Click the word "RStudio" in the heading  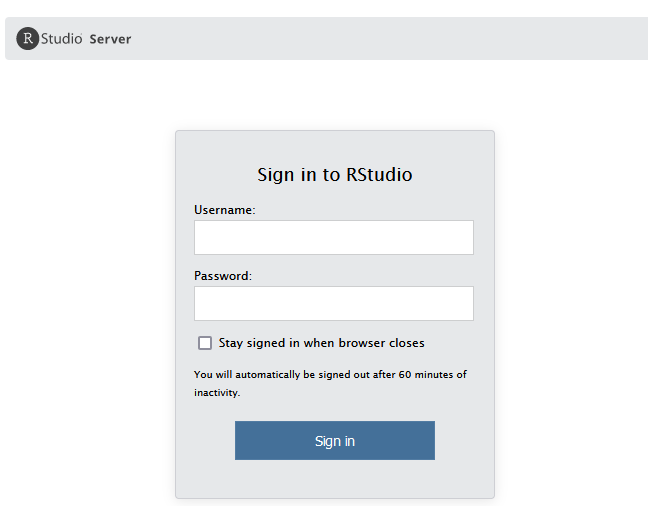379,175
